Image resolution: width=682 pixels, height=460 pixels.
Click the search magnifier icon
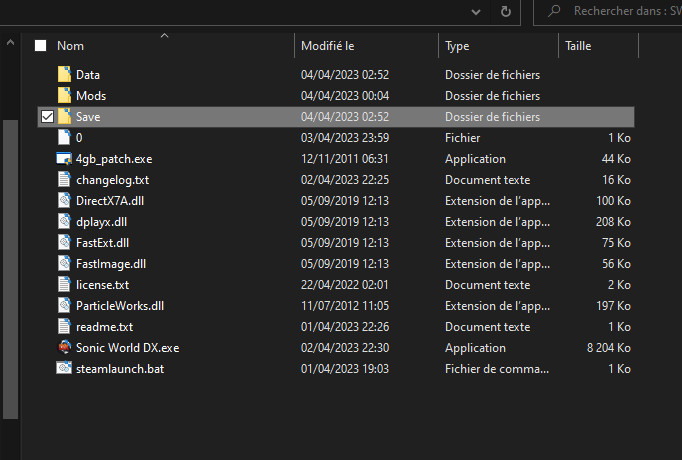tap(554, 10)
